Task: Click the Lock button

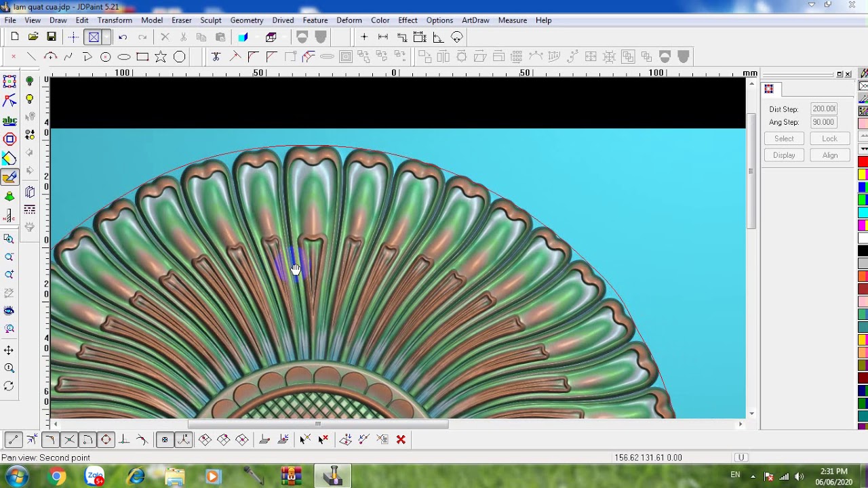Action: point(830,138)
